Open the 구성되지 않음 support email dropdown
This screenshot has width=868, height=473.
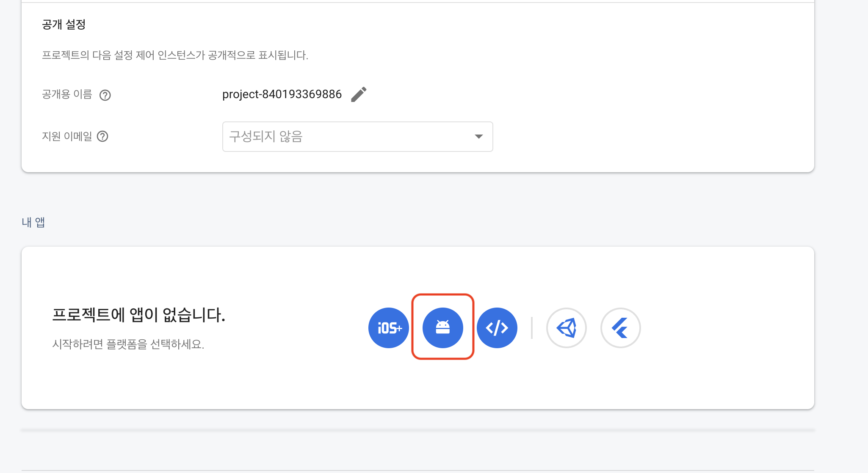pyautogui.click(x=347, y=137)
